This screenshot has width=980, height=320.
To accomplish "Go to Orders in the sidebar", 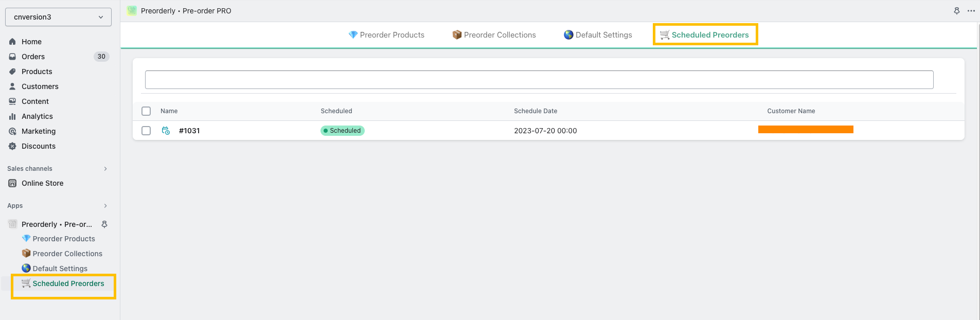I will 33,57.
